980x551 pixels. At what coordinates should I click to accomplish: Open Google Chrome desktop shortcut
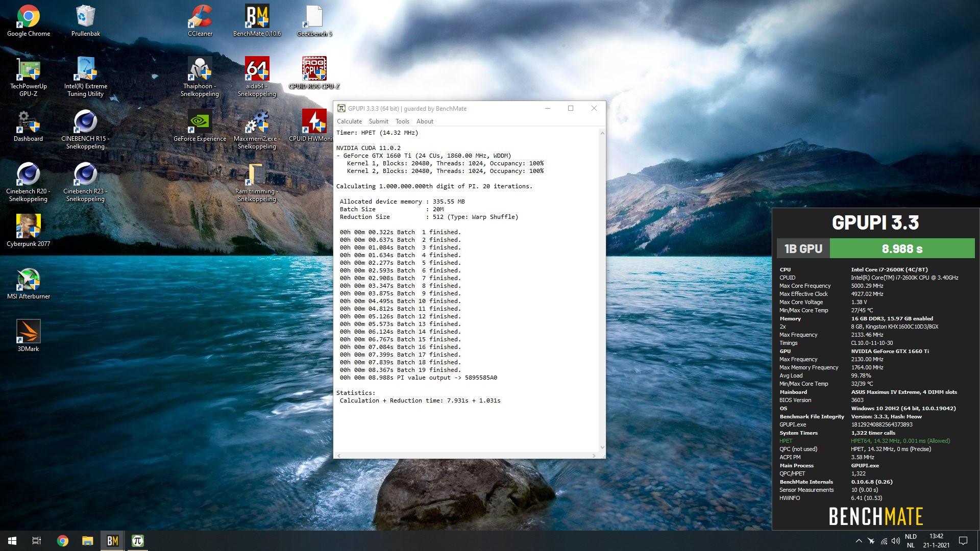coord(29,21)
